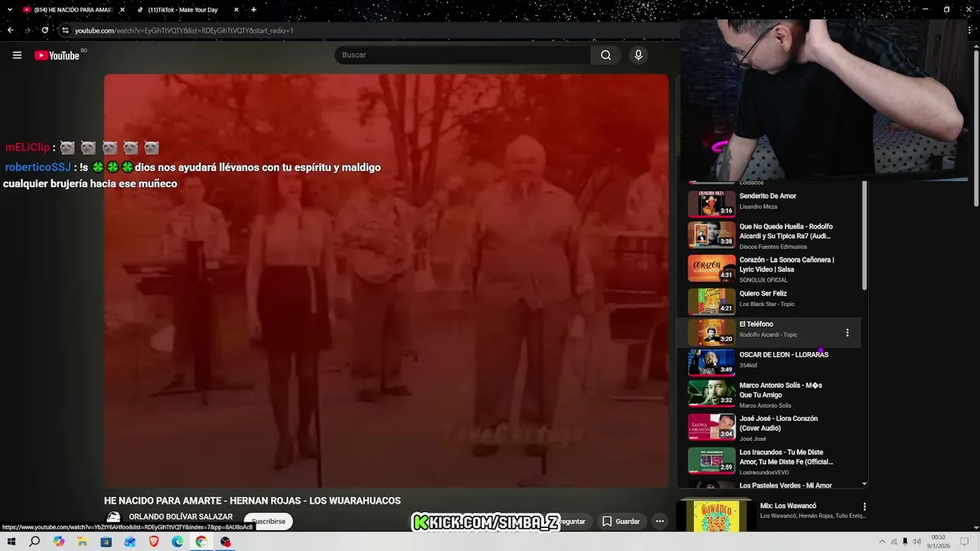Viewport: 980px width, 551px height.
Task: Click the Corazón lyric video thumbnail
Action: coord(711,268)
